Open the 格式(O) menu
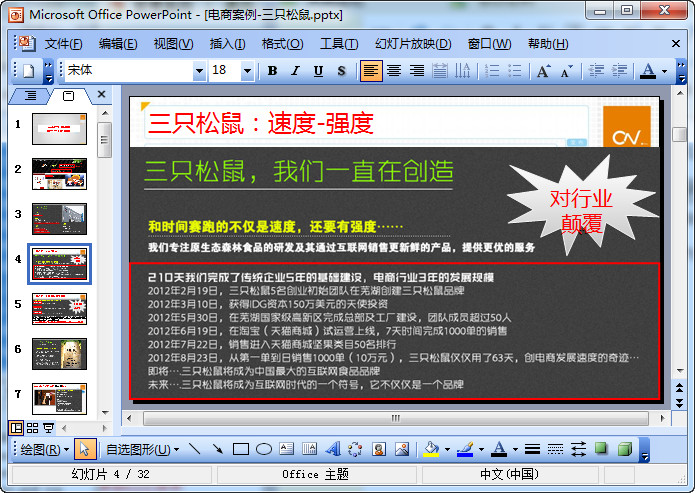Image resolution: width=695 pixels, height=493 pixels. pyautogui.click(x=282, y=44)
